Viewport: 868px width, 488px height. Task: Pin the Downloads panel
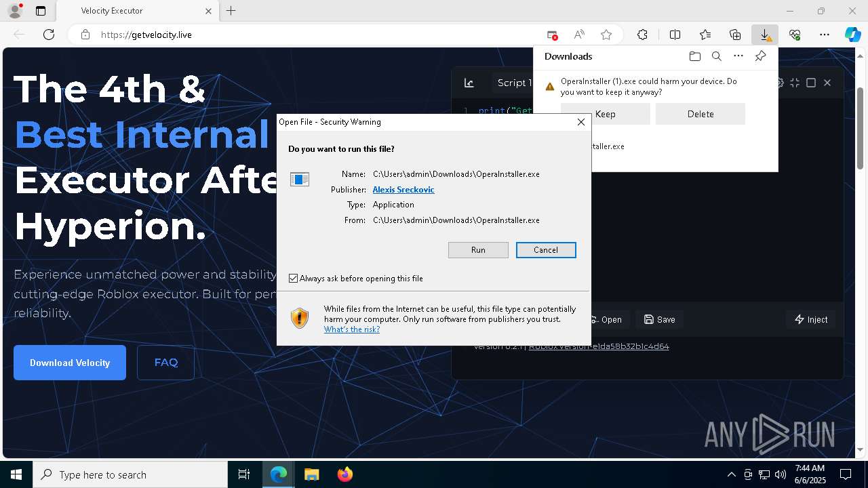(760, 56)
